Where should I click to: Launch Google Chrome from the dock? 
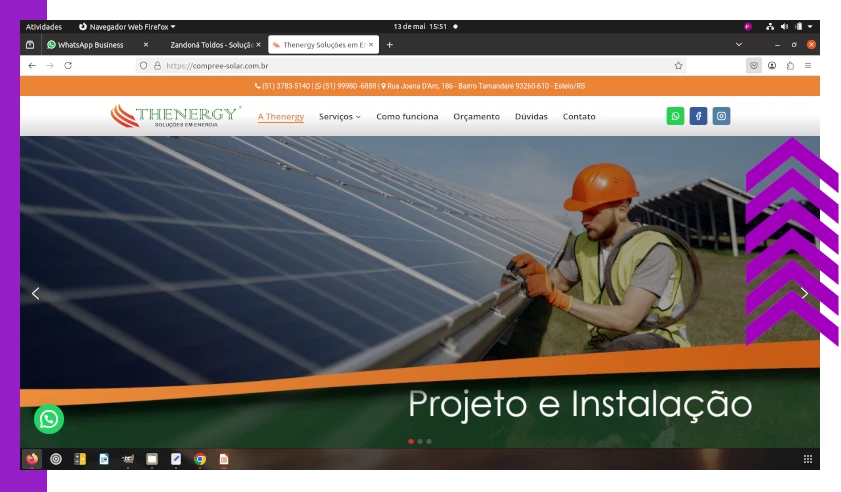click(x=200, y=459)
